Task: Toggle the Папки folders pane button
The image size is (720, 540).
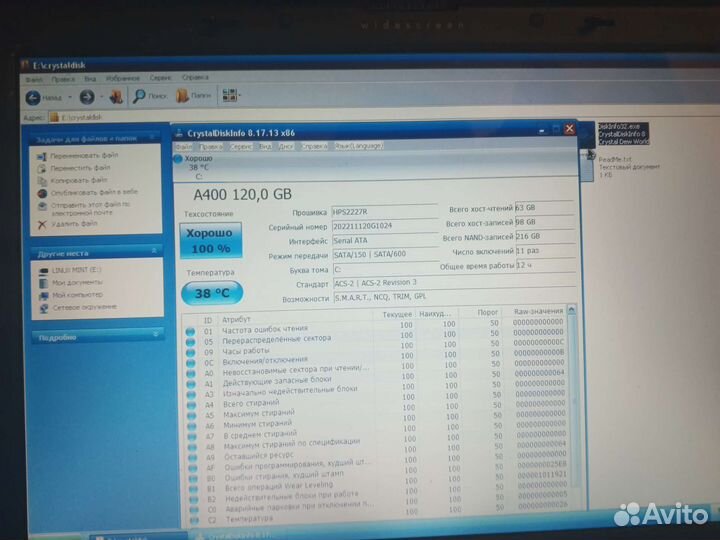Action: (193, 96)
